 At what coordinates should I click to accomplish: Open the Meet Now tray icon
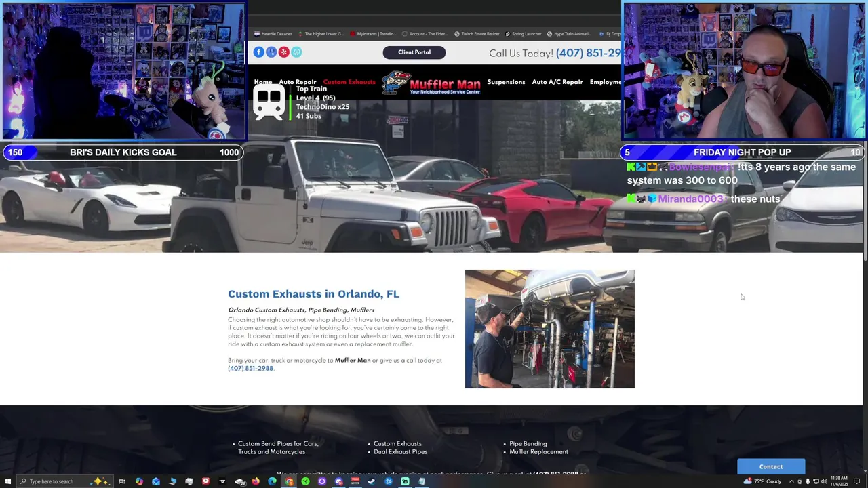point(800,481)
